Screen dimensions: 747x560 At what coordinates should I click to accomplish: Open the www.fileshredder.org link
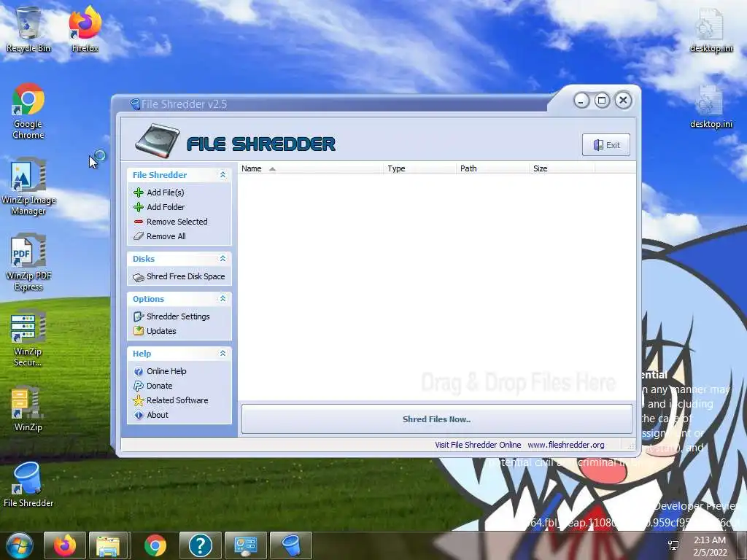click(566, 445)
